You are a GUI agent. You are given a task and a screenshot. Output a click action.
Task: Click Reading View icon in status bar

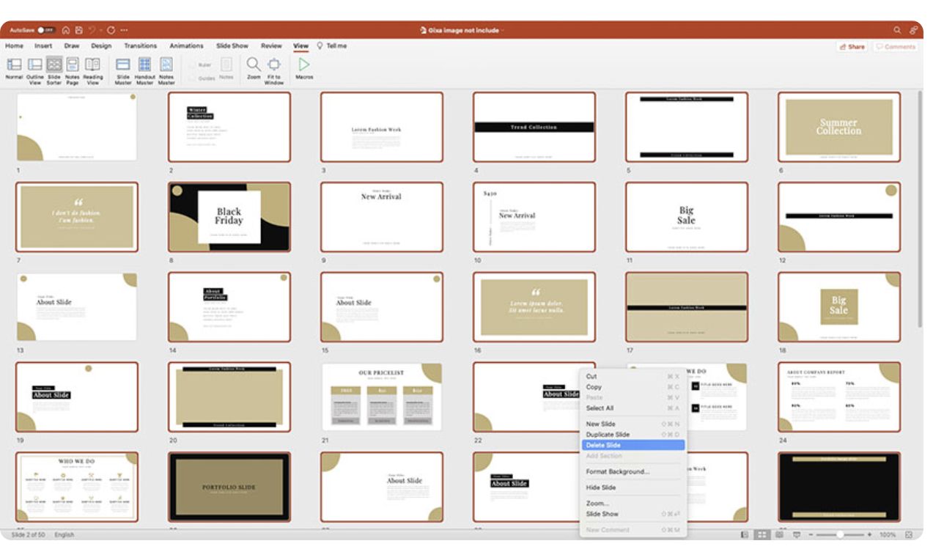click(780, 535)
